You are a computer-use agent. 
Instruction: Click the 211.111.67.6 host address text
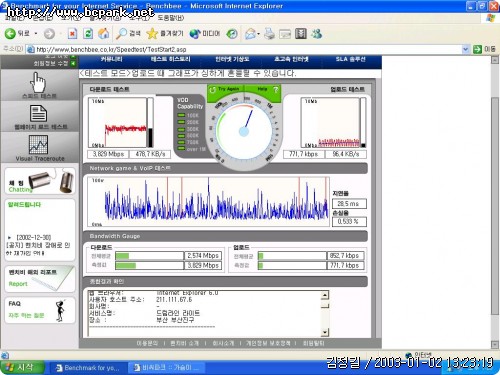[x=174, y=300]
